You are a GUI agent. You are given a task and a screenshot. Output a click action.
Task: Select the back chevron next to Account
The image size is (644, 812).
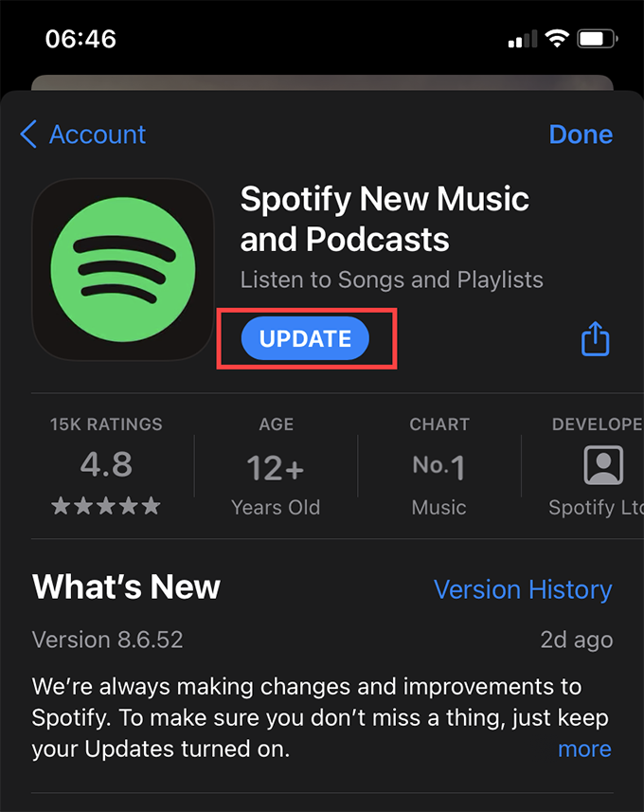(x=27, y=135)
